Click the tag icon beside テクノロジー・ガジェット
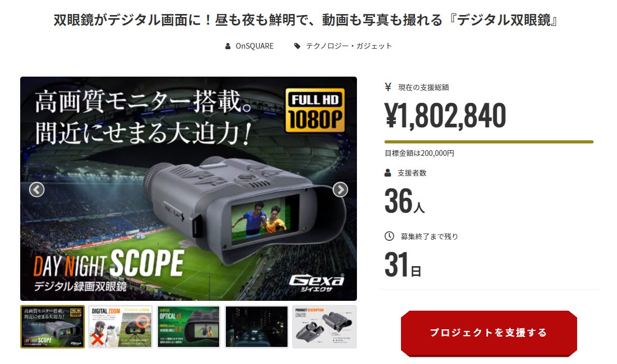The image size is (617, 364). pos(297,46)
